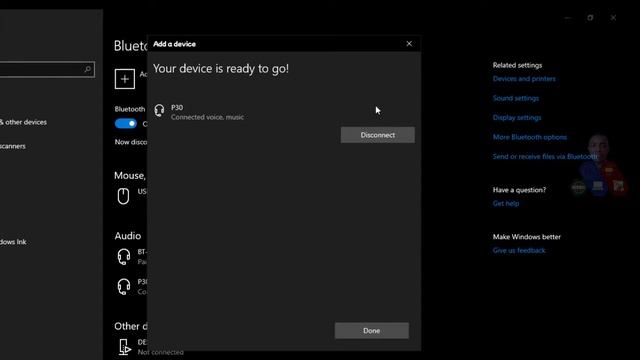Screen dimensions: 640x360
Task: Click the Related settings heading
Action: 517,65
